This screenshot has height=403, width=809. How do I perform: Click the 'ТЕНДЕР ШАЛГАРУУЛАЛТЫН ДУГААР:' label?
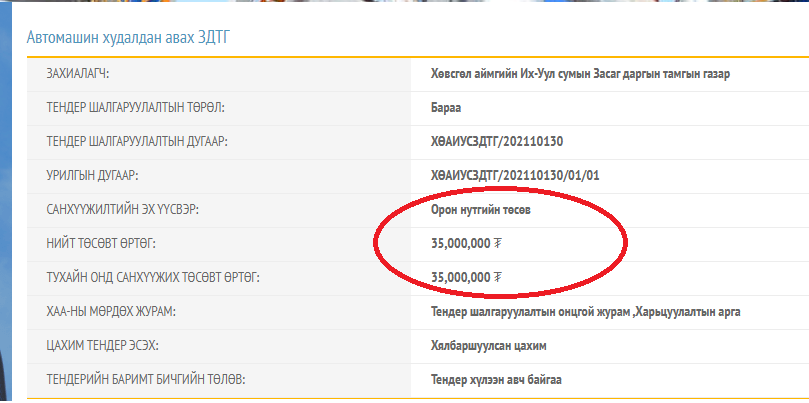coord(137,141)
